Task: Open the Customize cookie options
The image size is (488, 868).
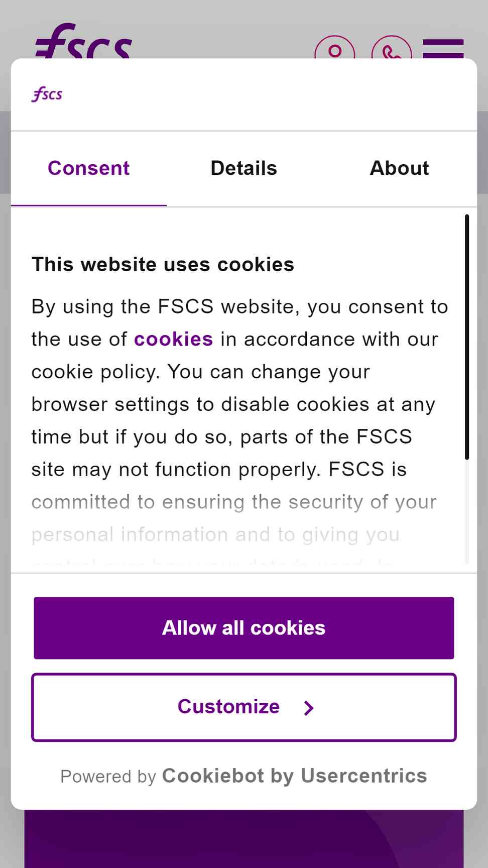Action: tap(244, 707)
